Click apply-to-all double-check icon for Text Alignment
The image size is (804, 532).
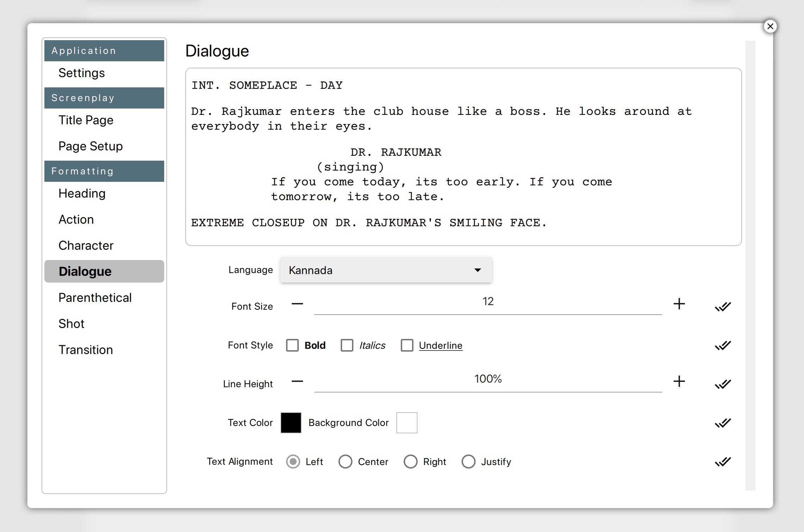[x=723, y=462]
